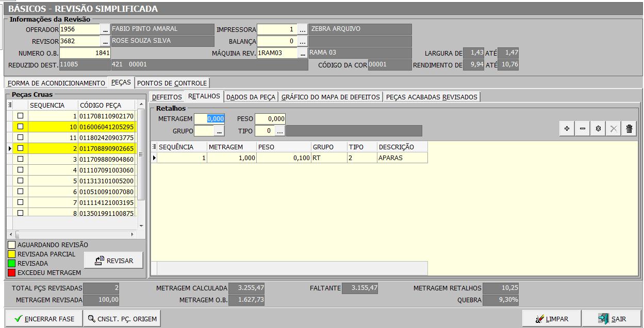Click the minus icon to remove retalho
Image resolution: width=644 pixels, height=328 pixels.
coord(582,129)
